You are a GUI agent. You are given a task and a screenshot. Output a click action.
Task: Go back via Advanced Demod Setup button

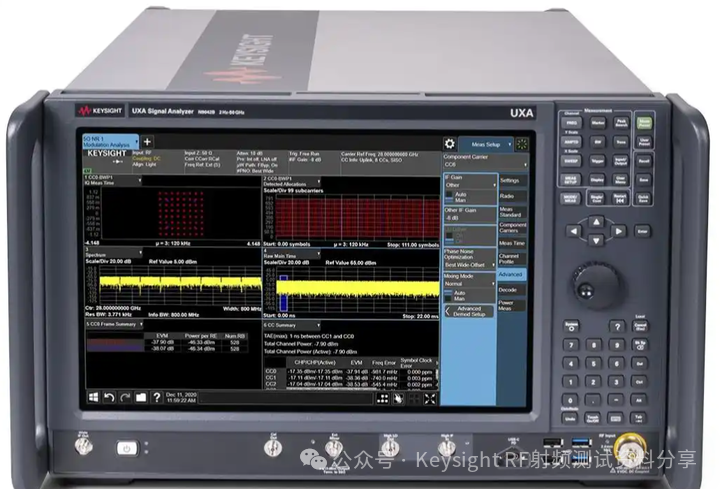pyautogui.click(x=469, y=311)
